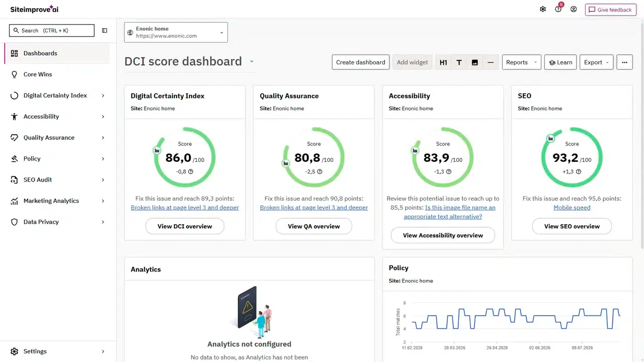Toggle the sidebar collapse panel icon

coord(105,31)
